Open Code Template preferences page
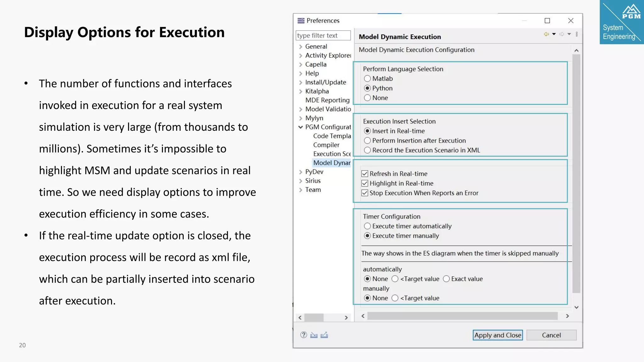Screen dimensions: 644x362 tap(332, 136)
